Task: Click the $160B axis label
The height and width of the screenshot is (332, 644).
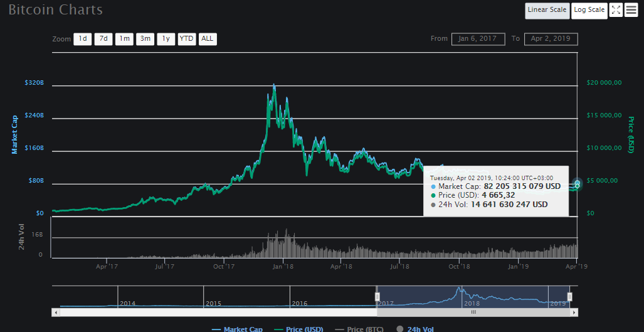Action: 34,148
